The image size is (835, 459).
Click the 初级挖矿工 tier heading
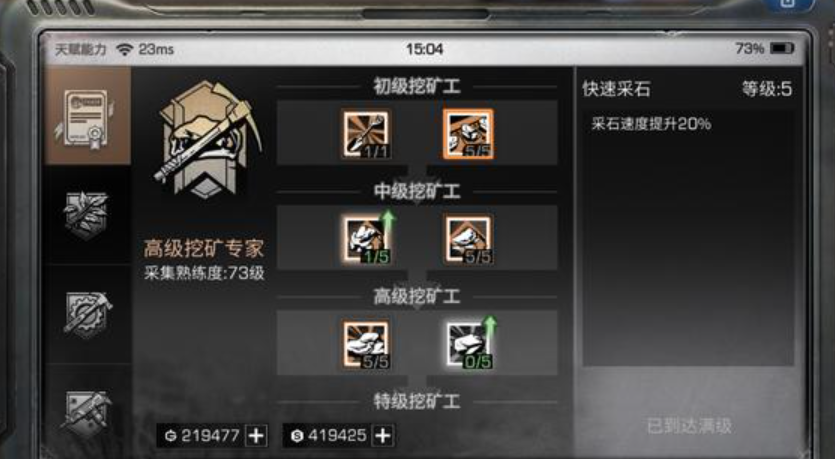(x=416, y=86)
